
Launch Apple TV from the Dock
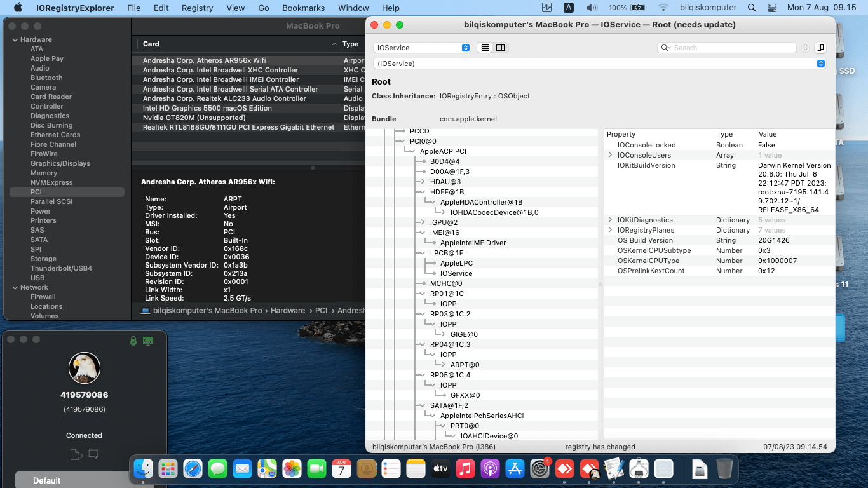[440, 470]
